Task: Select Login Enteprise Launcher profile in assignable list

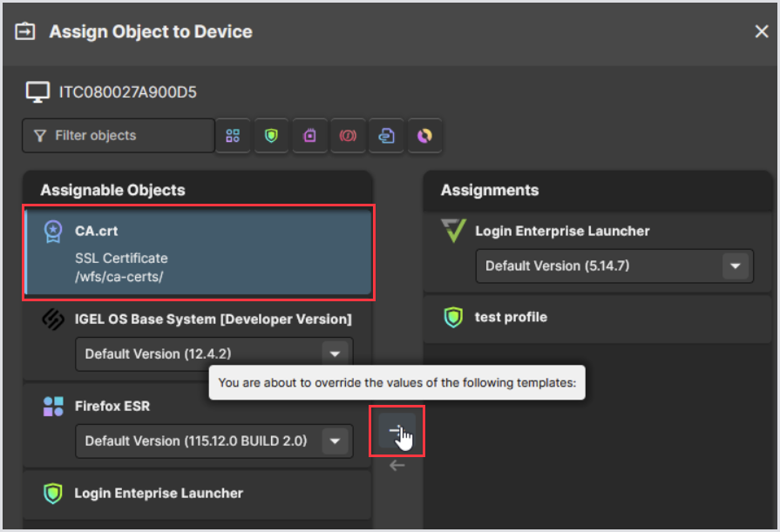Action: click(x=159, y=494)
